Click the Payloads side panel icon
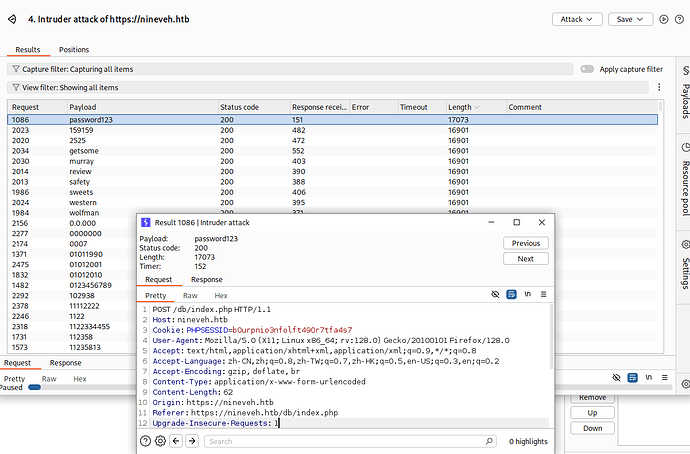The image size is (690, 454). pyautogui.click(x=686, y=70)
